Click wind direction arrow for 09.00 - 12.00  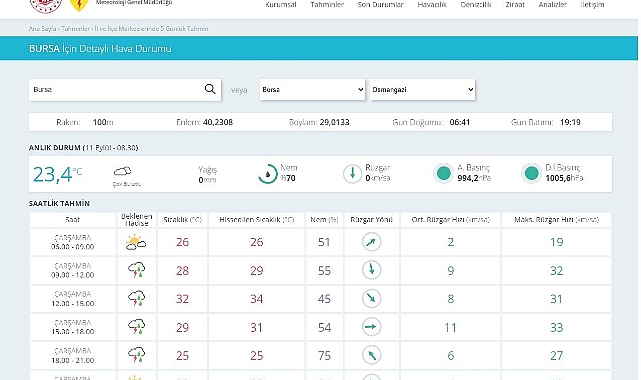click(x=371, y=270)
